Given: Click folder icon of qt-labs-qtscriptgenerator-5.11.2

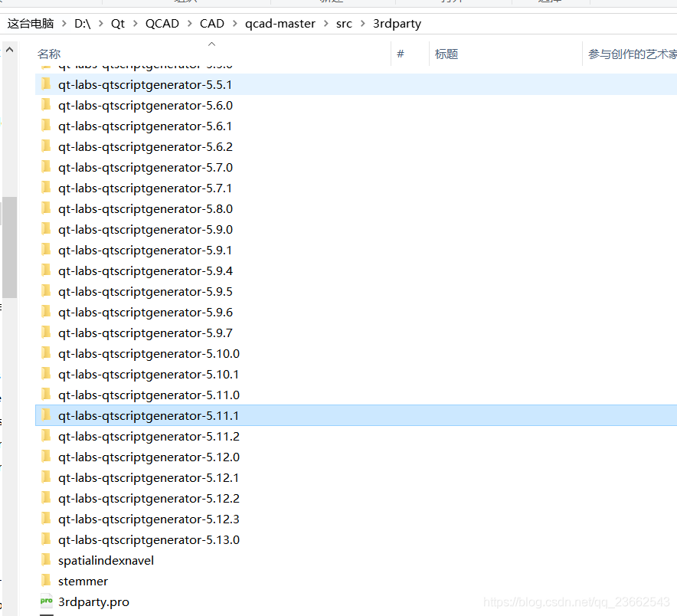Looking at the screenshot, I should coord(46,436).
